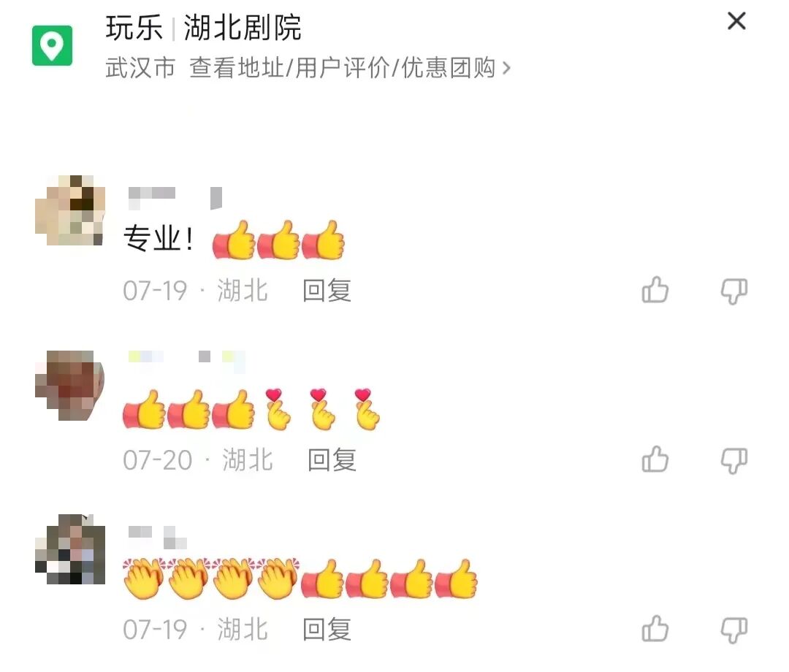Expand details via chevron after 优惠团购
Screen dimensions: 789x672
[506, 69]
